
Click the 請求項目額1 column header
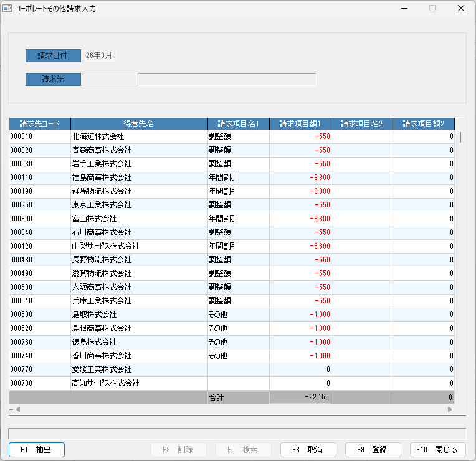tap(300, 124)
